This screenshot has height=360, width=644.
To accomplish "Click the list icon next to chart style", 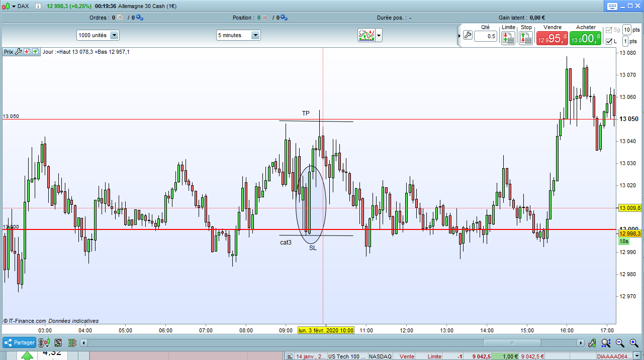I will 58,343.
